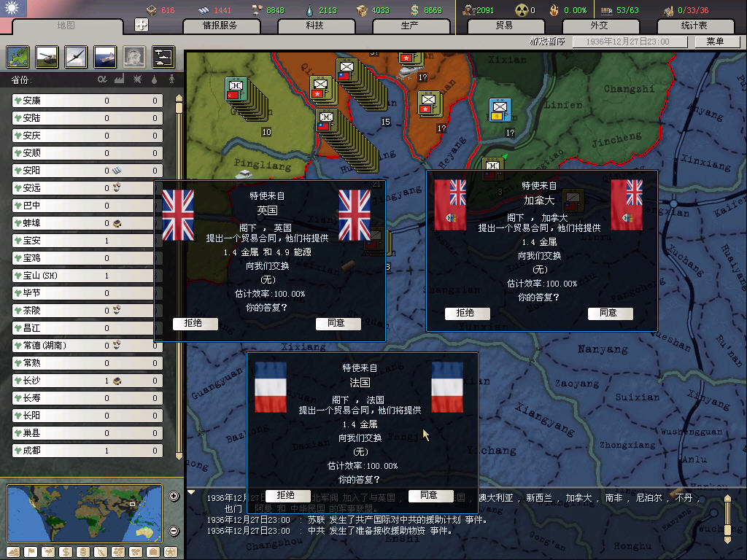Accept the 加拿大 trade offer with 同意
The height and width of the screenshot is (560, 747).
pyautogui.click(x=611, y=313)
